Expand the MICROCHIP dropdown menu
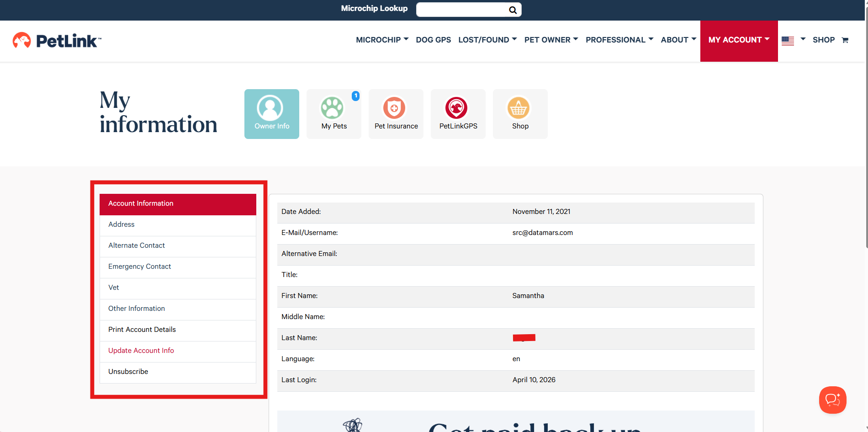This screenshot has width=868, height=432. (x=382, y=40)
